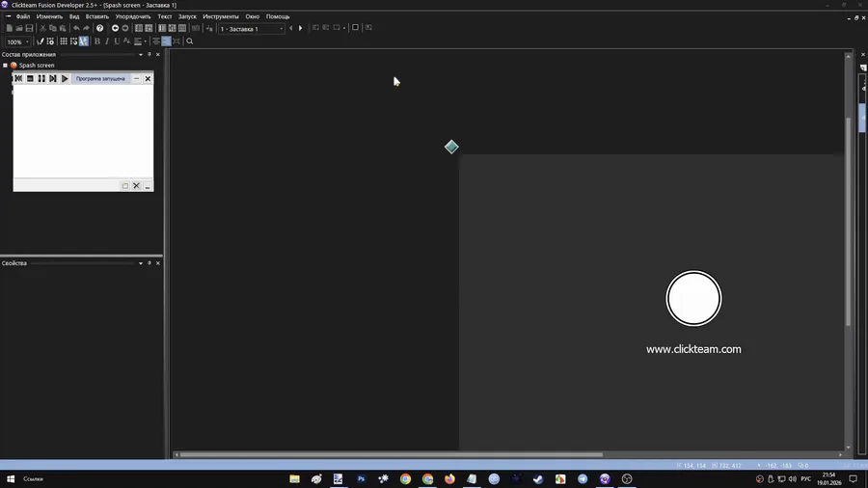Open the Состав приложения panel menu arrow
This screenshot has width=868, height=488.
[141, 55]
